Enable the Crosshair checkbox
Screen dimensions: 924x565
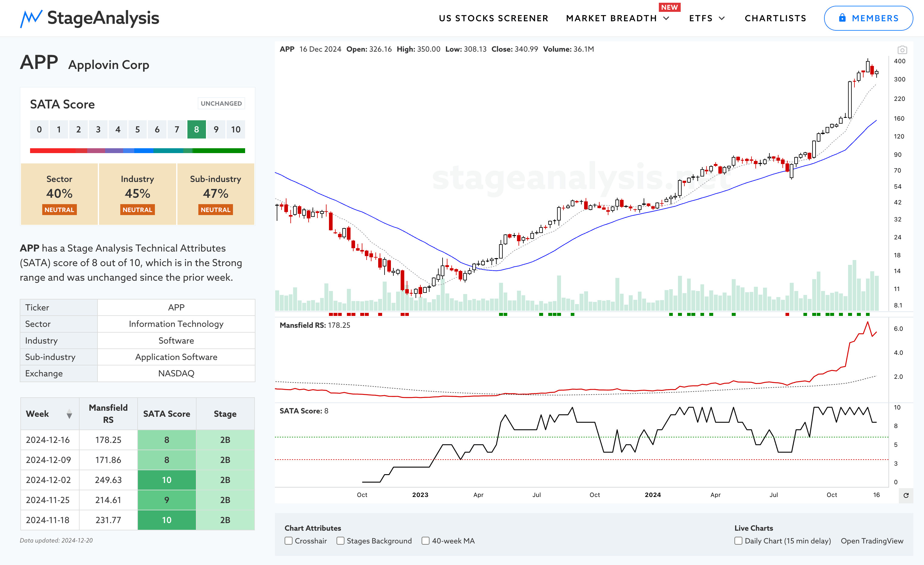288,541
